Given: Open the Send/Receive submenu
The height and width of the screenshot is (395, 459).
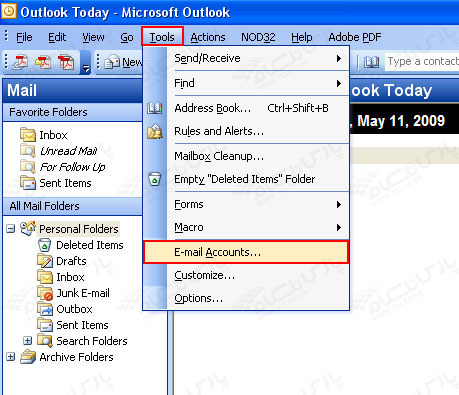Looking at the screenshot, I should (258, 58).
